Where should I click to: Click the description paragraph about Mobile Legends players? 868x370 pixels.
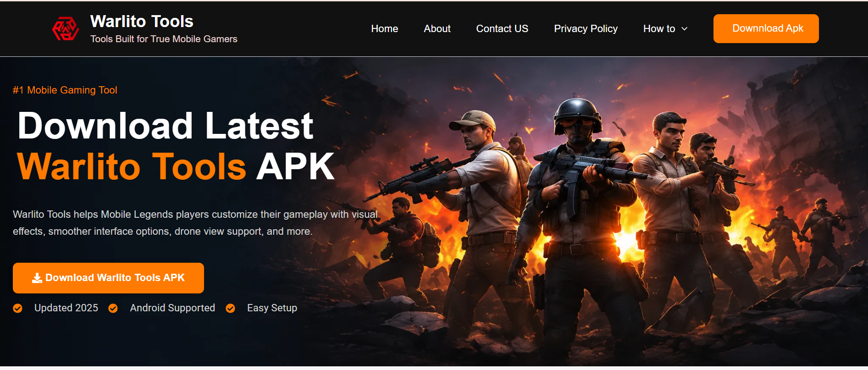(195, 223)
